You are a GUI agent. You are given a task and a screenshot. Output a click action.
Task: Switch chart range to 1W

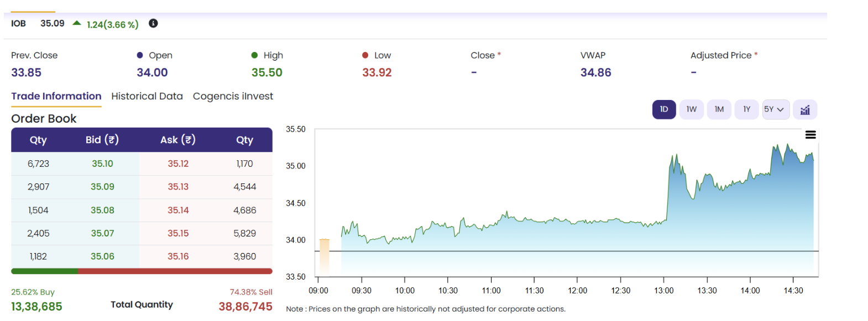tap(692, 109)
